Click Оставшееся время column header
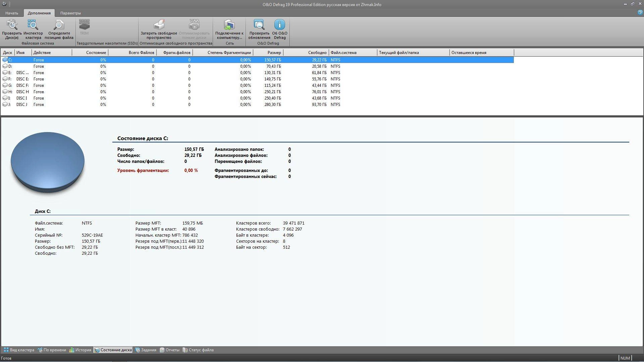644x362 pixels. (x=482, y=53)
